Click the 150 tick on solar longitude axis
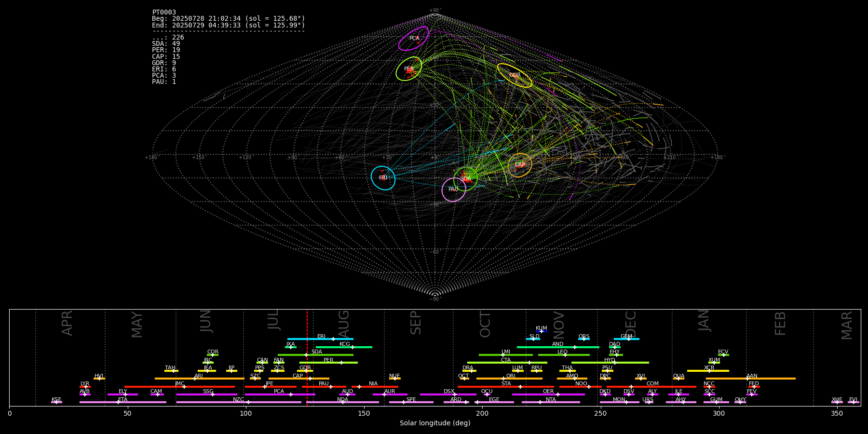 tap(364, 414)
